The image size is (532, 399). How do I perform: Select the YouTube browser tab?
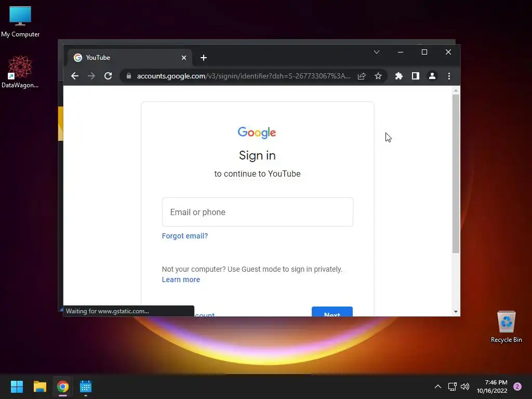pos(129,58)
